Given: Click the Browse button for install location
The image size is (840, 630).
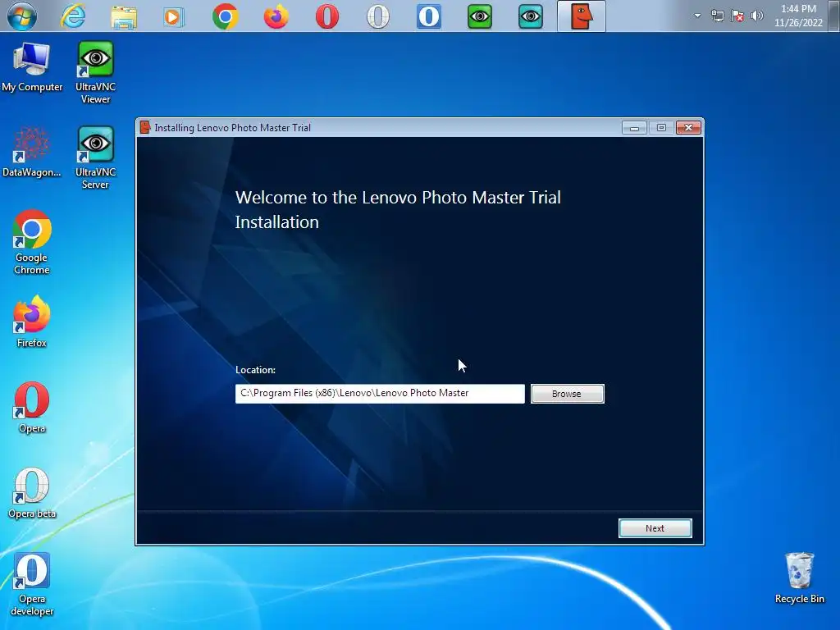Looking at the screenshot, I should [568, 394].
